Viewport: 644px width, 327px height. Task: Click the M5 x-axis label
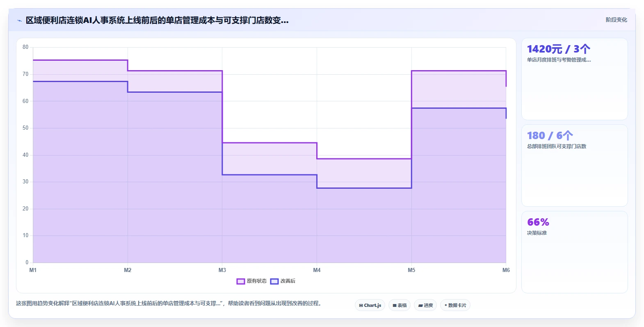(411, 270)
